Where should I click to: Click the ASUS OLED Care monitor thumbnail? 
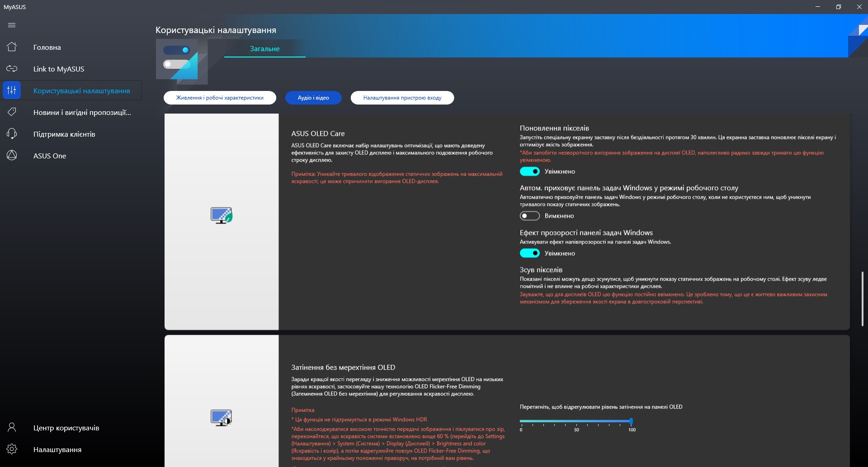tap(221, 215)
